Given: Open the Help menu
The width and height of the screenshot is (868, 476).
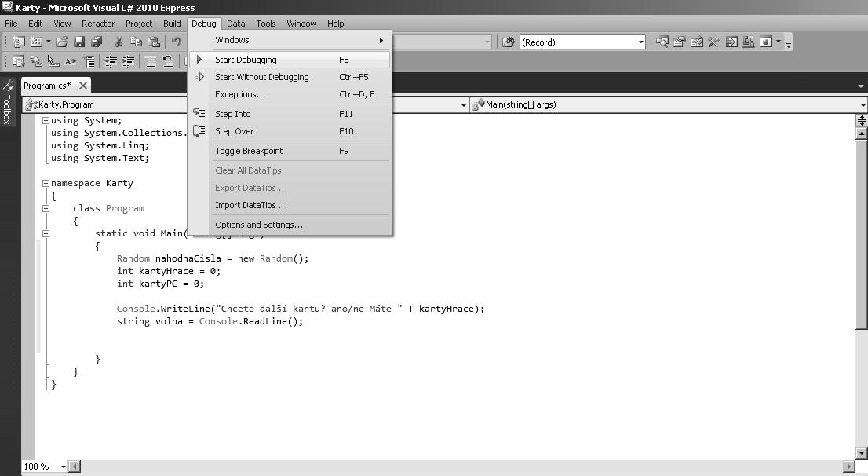Looking at the screenshot, I should (335, 24).
